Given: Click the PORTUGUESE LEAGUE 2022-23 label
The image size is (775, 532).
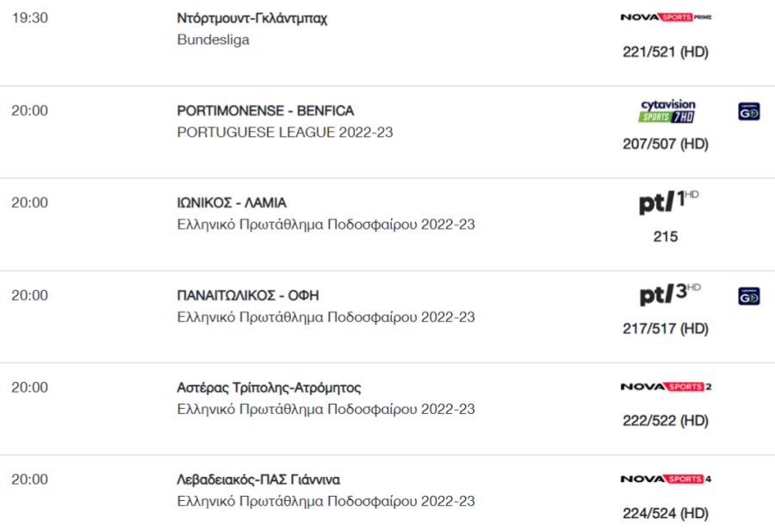Looking at the screenshot, I should tap(285, 133).
